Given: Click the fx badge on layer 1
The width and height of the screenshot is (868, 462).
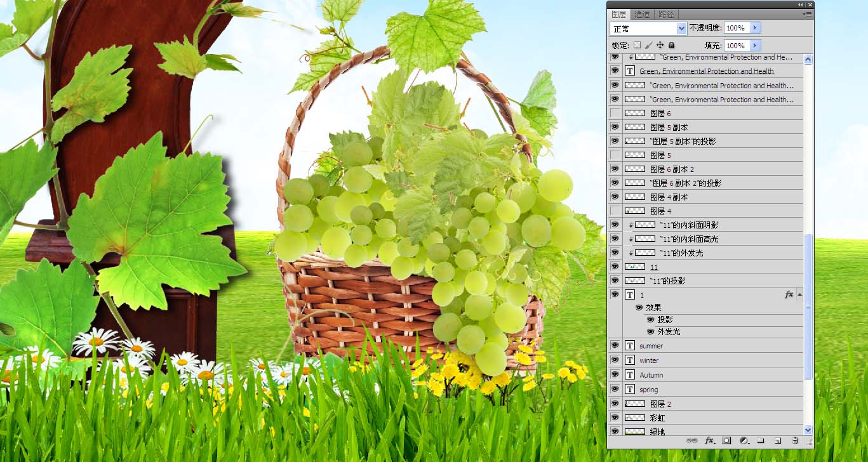Looking at the screenshot, I should pyautogui.click(x=789, y=294).
